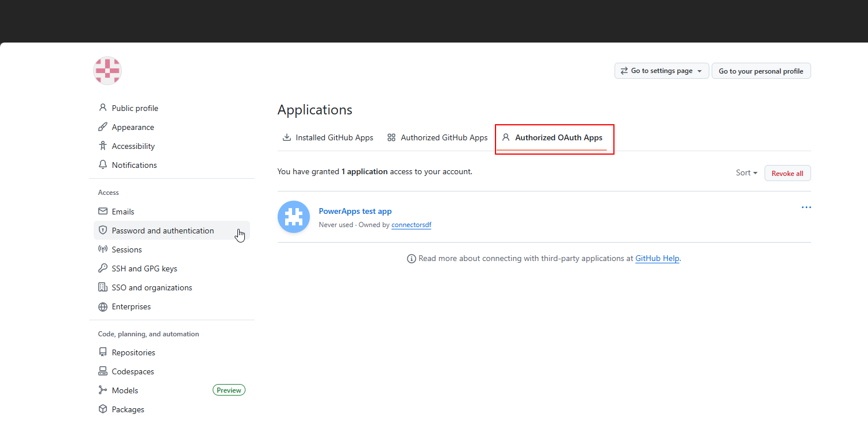This screenshot has width=868, height=422.
Task: Select the Authorized OAuth Apps tab
Action: 552,137
